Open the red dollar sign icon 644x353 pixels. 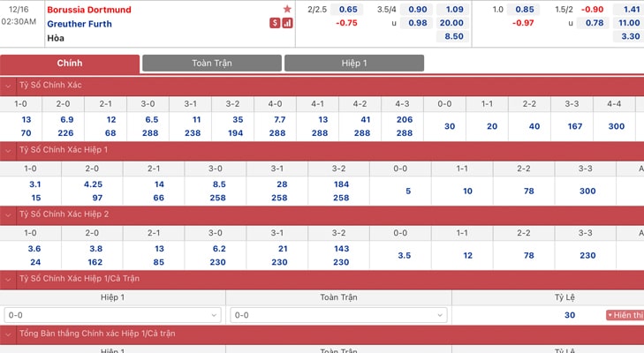click(275, 23)
